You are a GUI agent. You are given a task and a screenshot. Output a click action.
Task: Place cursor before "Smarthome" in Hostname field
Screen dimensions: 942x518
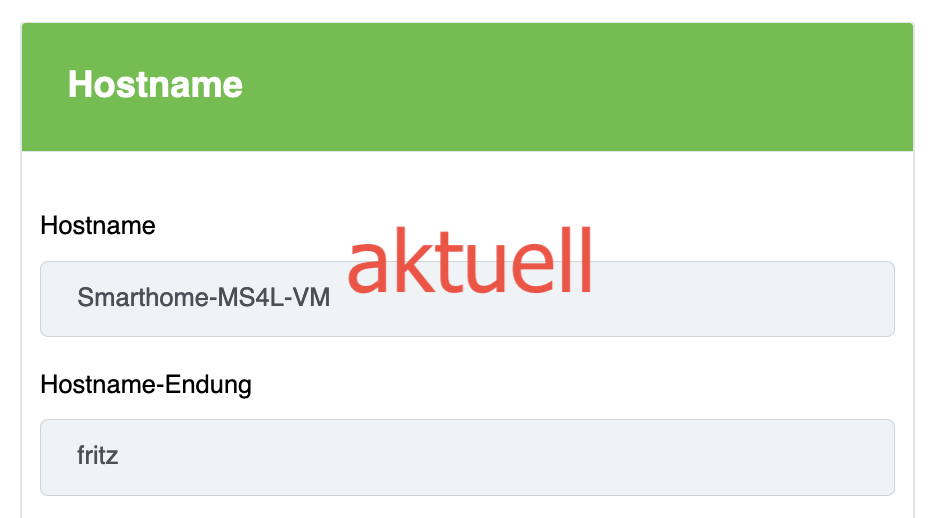77,298
